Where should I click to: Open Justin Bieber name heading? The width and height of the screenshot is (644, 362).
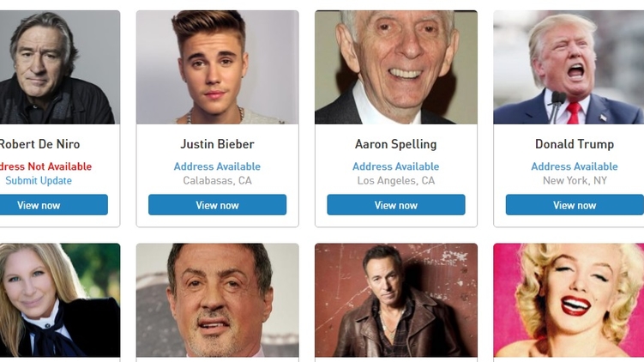(x=217, y=144)
